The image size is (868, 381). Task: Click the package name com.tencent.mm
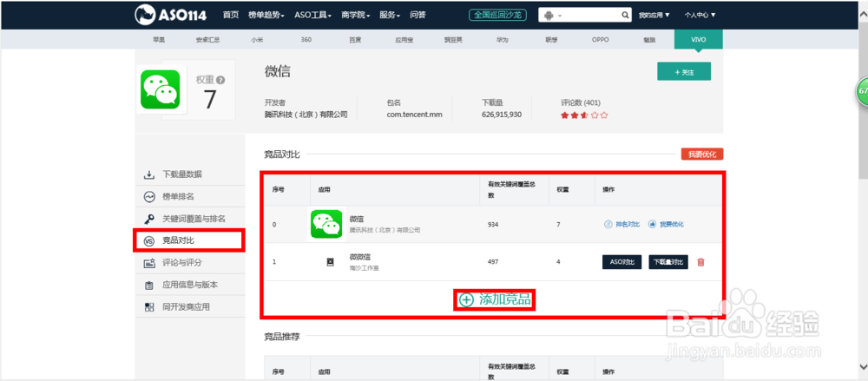tap(415, 115)
